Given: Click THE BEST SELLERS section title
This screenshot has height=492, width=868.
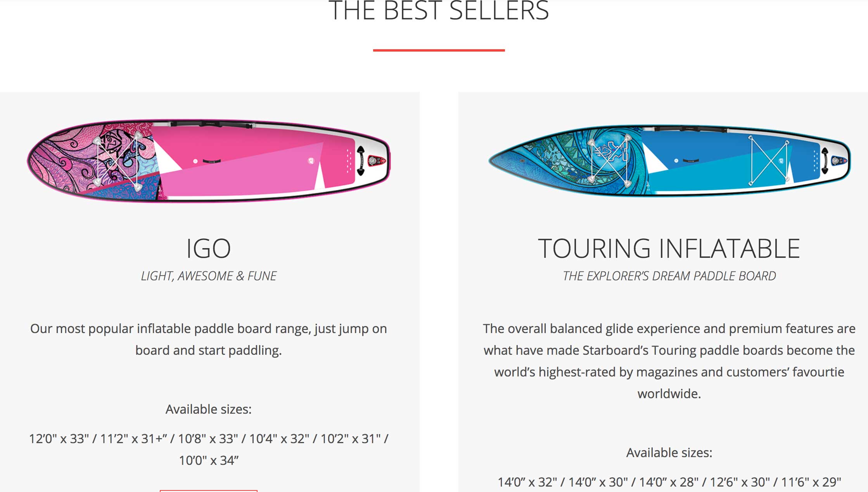Looking at the screenshot, I should (439, 10).
